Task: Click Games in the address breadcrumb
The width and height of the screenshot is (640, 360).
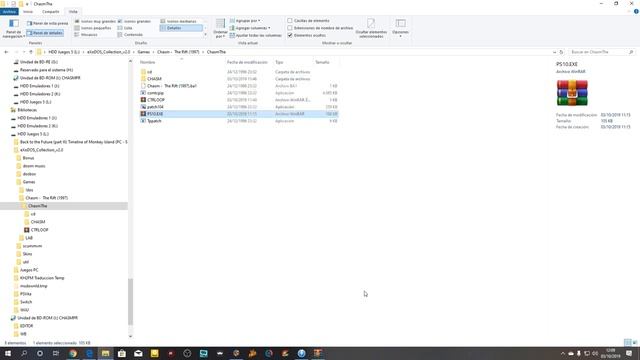Action: (144, 52)
